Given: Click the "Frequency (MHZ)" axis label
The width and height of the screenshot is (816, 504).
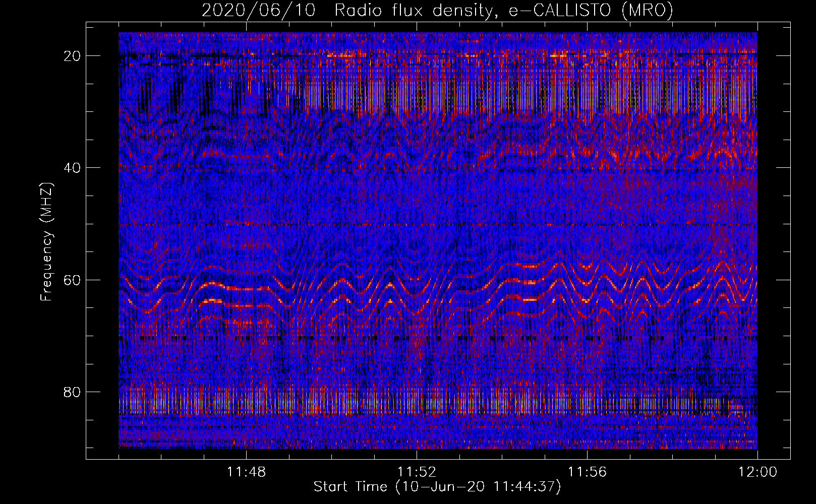Looking at the screenshot, I should coord(46,242).
